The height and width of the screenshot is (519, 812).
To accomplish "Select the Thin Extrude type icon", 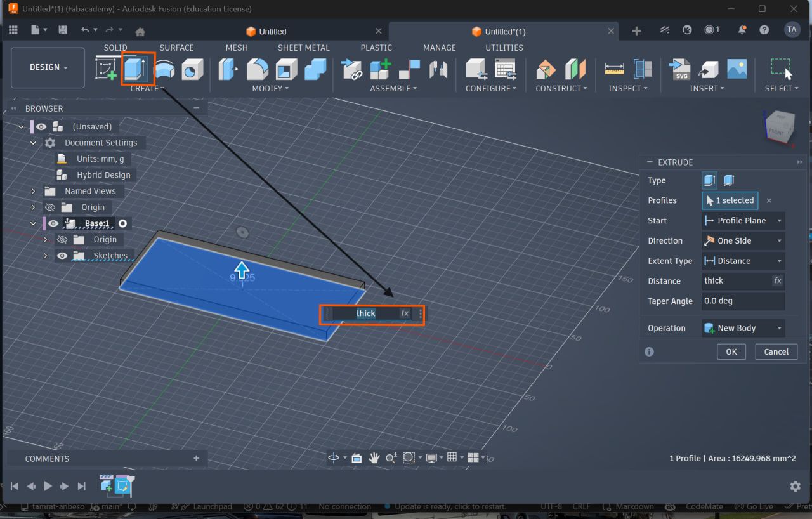I will click(x=729, y=181).
